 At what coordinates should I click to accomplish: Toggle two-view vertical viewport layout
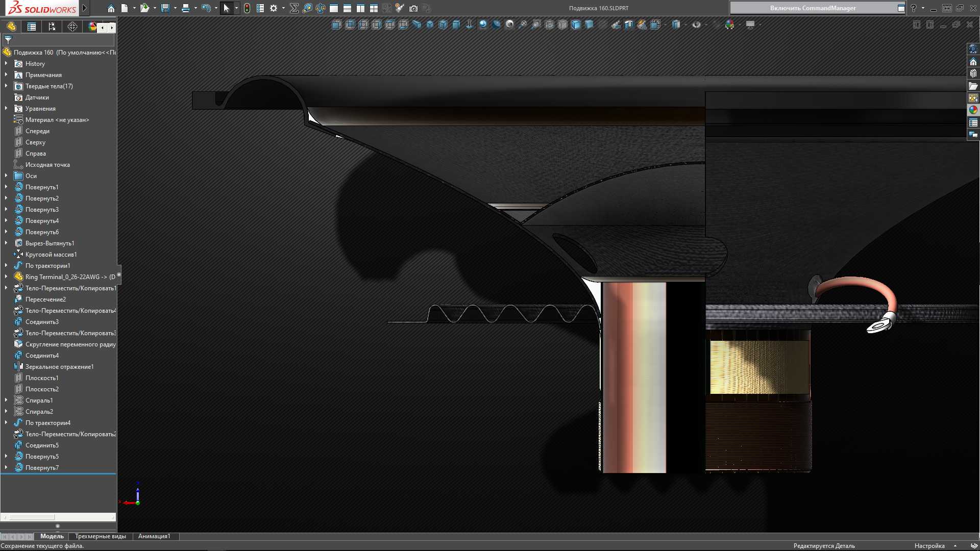click(x=360, y=8)
